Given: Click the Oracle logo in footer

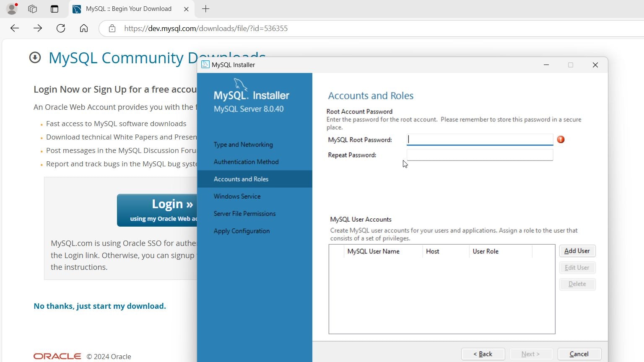Looking at the screenshot, I should click(x=57, y=356).
